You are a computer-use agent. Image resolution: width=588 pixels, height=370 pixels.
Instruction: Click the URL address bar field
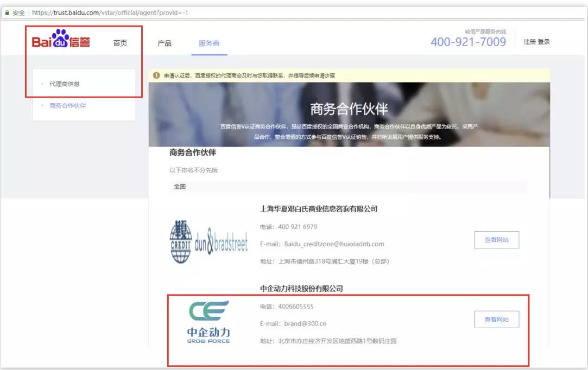click(x=271, y=12)
